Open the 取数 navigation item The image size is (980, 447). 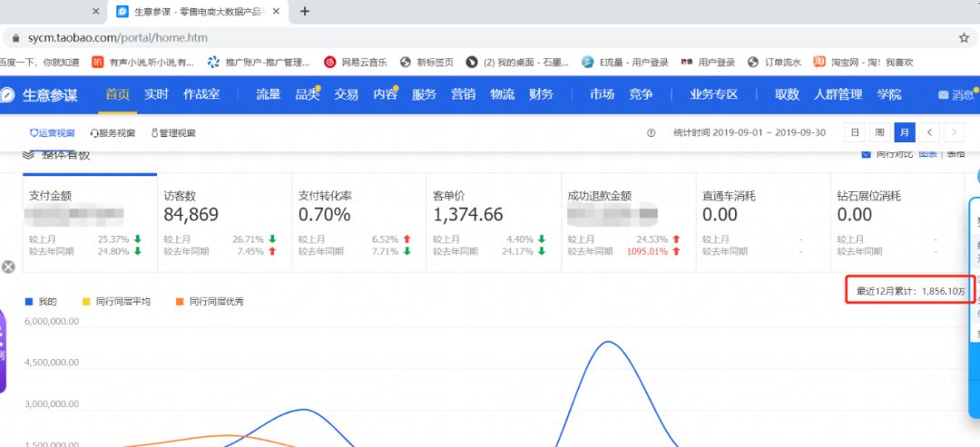pyautogui.click(x=787, y=95)
